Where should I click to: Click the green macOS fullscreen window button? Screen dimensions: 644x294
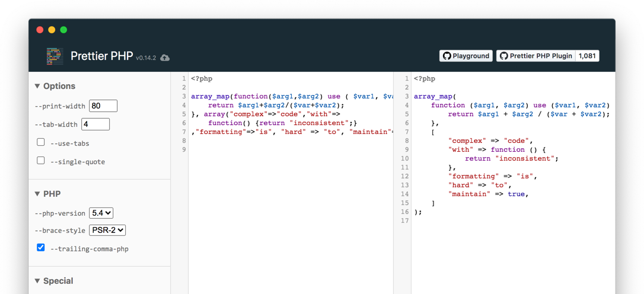point(63,30)
